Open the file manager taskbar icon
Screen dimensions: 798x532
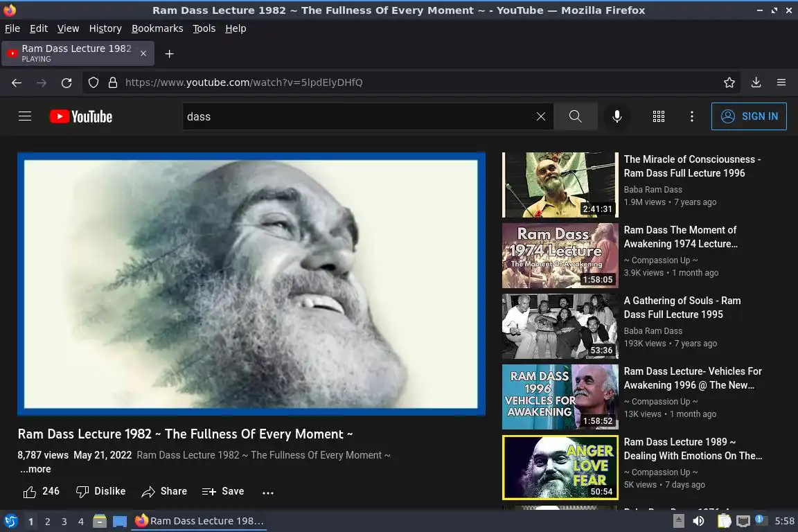(100, 522)
